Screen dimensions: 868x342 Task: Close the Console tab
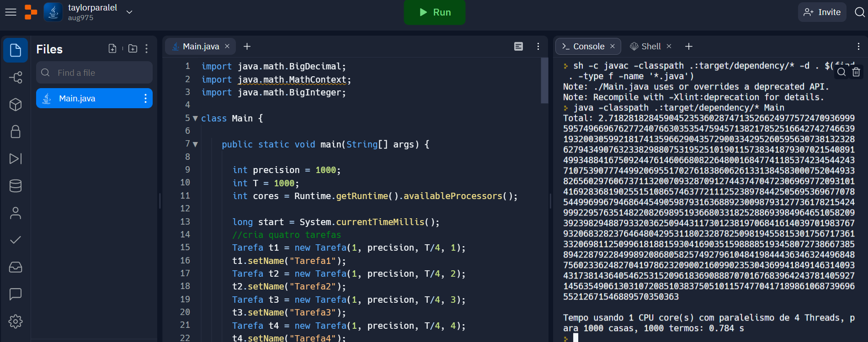(612, 46)
